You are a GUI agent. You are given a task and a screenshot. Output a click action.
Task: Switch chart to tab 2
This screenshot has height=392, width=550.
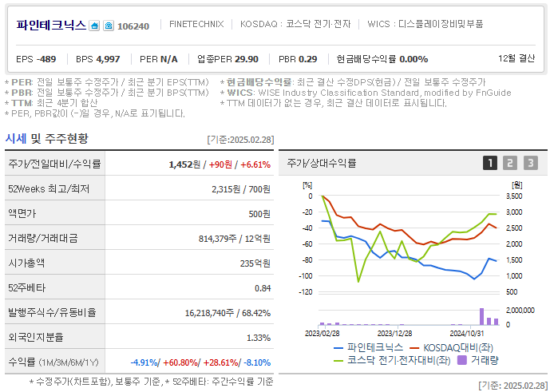(x=510, y=163)
